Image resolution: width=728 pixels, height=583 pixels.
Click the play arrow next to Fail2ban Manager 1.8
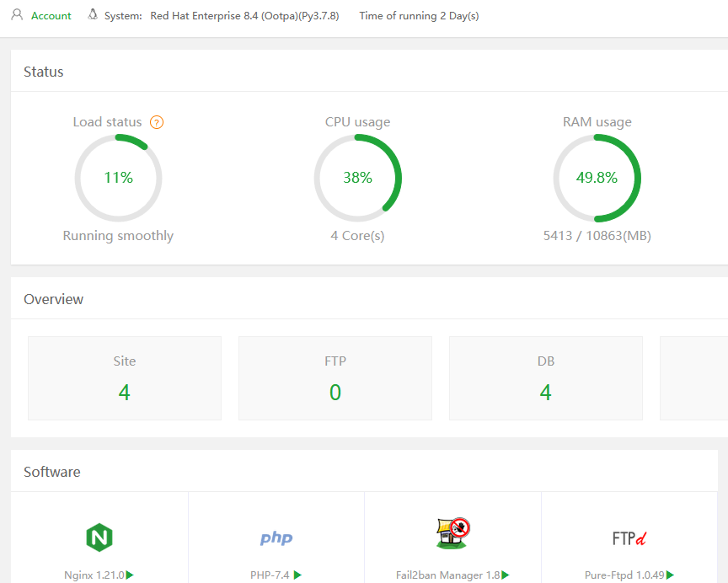coord(506,575)
